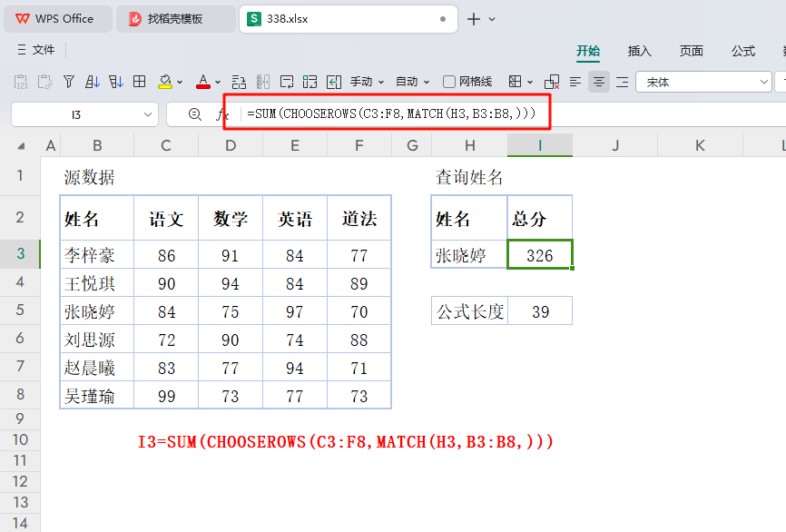Screen dimensions: 786x532
Task: Switch to the 公式 ribbon tab
Action: [743, 51]
